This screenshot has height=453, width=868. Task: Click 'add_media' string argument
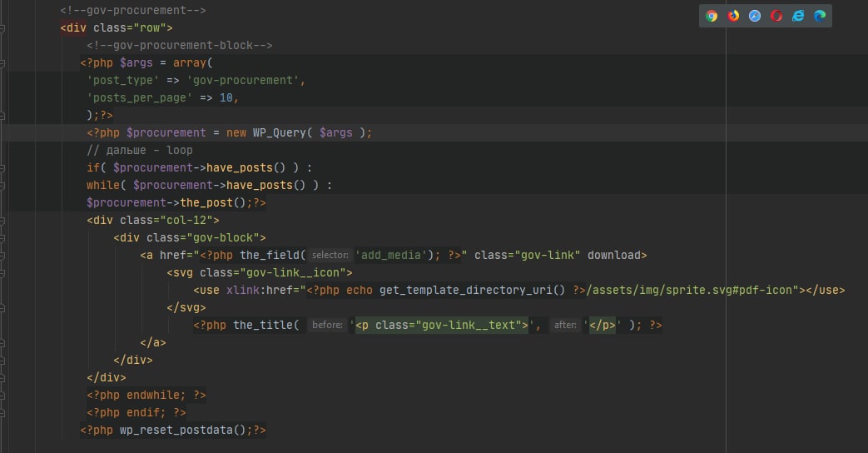(x=391, y=256)
